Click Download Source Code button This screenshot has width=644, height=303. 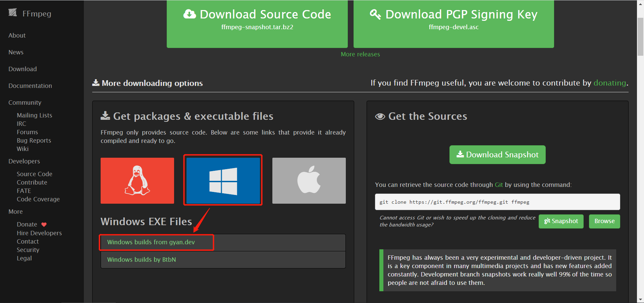tap(257, 23)
